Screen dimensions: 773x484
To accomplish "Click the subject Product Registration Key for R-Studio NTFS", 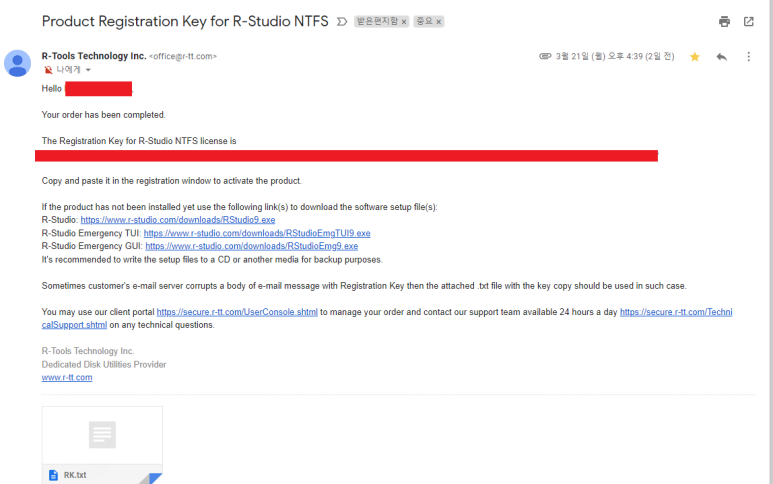I will coord(185,21).
